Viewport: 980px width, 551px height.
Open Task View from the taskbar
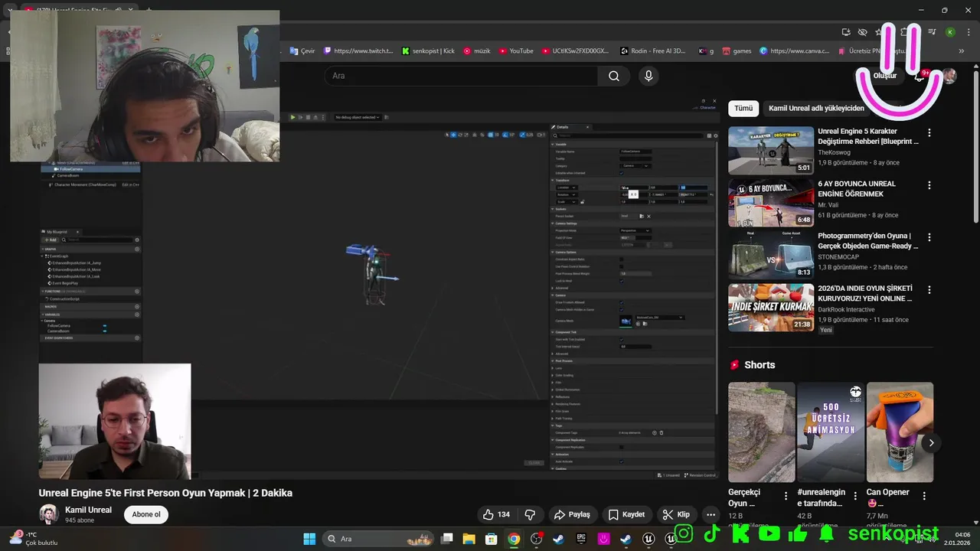[447, 539]
